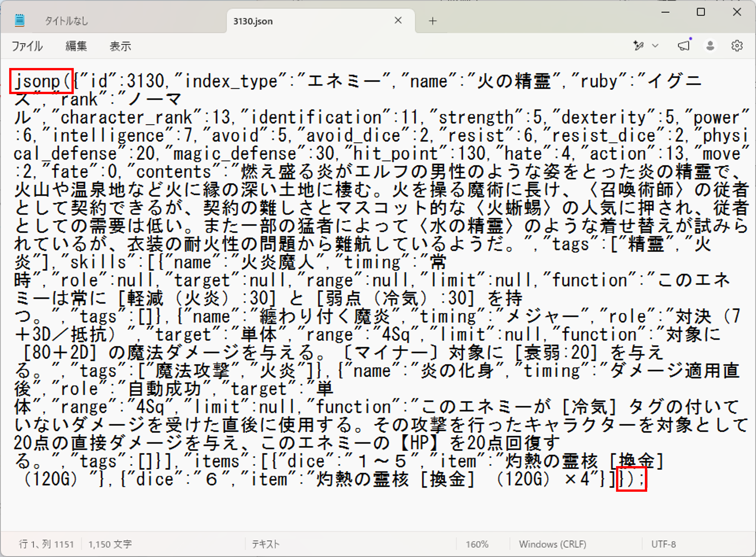Click the word "contents" in the text
Screen dimensions: 756x557
coord(174,172)
